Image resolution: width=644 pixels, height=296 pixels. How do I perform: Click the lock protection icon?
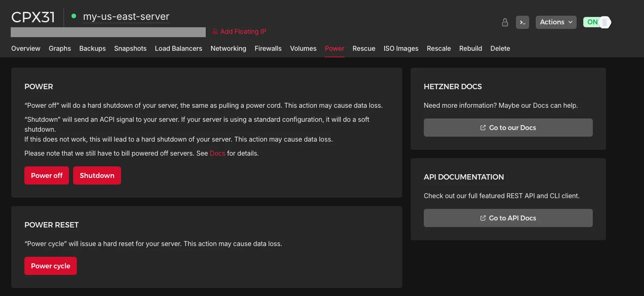505,22
